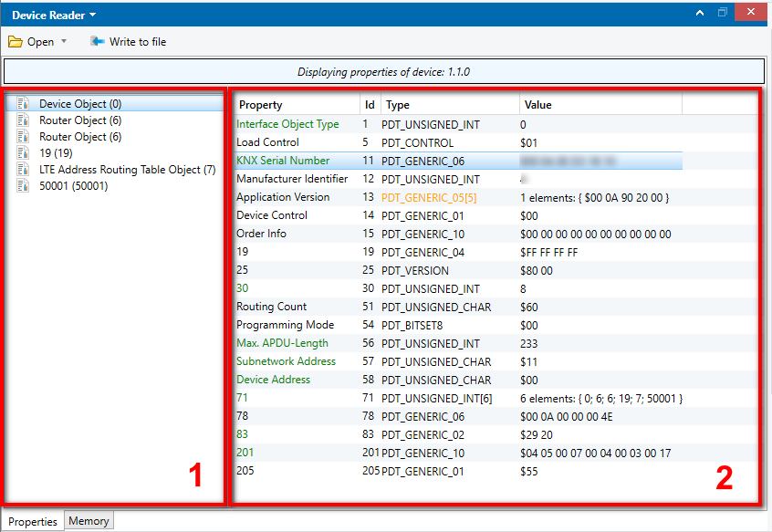The width and height of the screenshot is (772, 532).
Task: Click icon of LTE Address Routing Table Object
Action: 23,170
